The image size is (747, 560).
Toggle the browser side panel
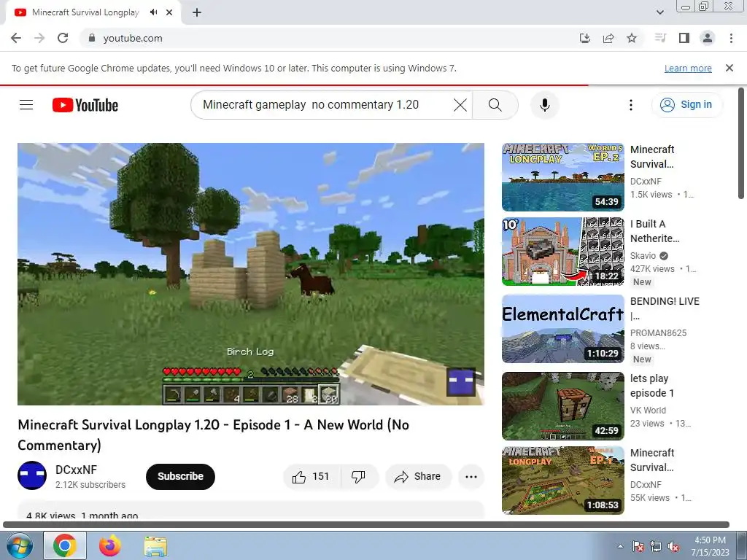pos(684,38)
